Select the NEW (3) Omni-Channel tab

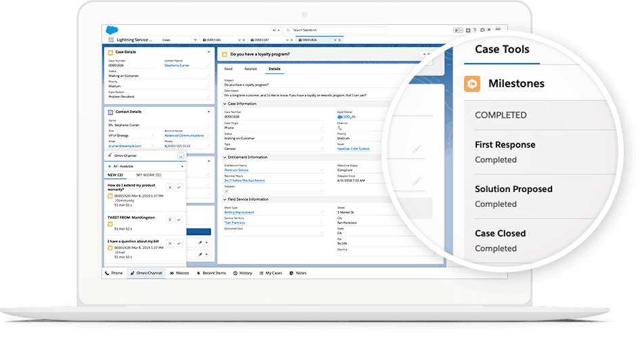[115, 175]
